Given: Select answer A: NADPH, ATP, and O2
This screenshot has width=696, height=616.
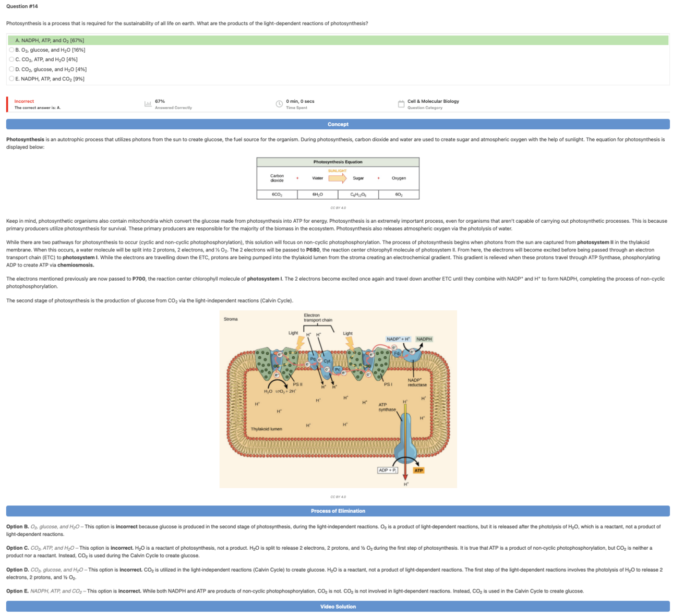Looking at the screenshot, I should (x=338, y=40).
